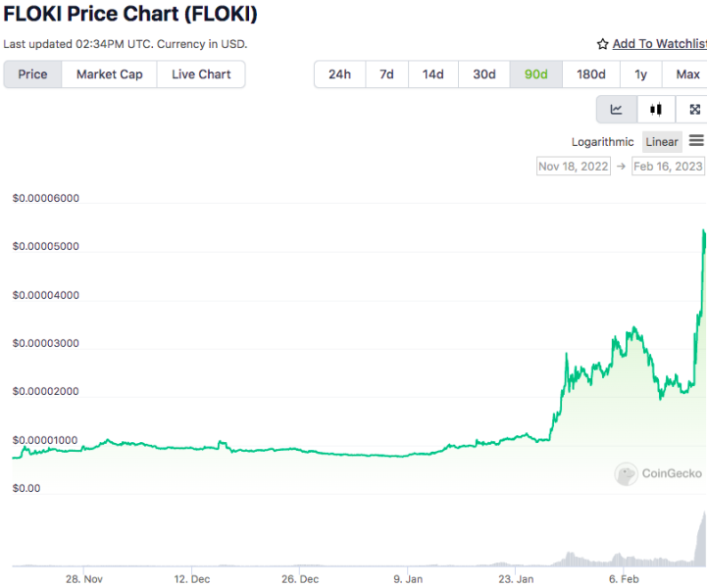Click the $0.00006000 axis label
This screenshot has width=707, height=588.
pyautogui.click(x=45, y=198)
